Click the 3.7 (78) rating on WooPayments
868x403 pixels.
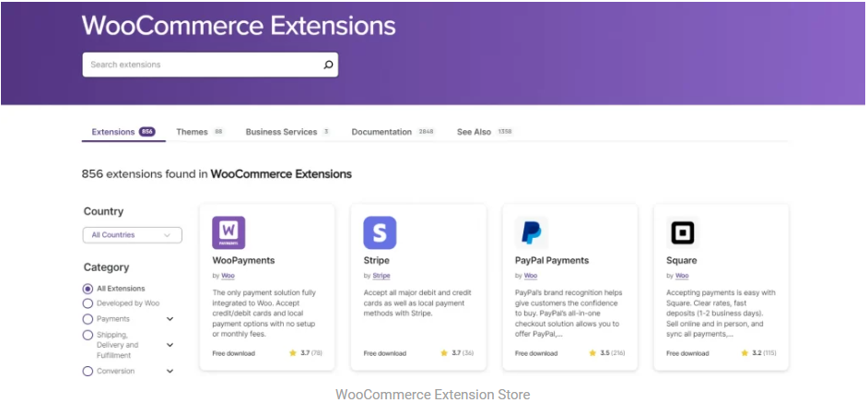(311, 353)
